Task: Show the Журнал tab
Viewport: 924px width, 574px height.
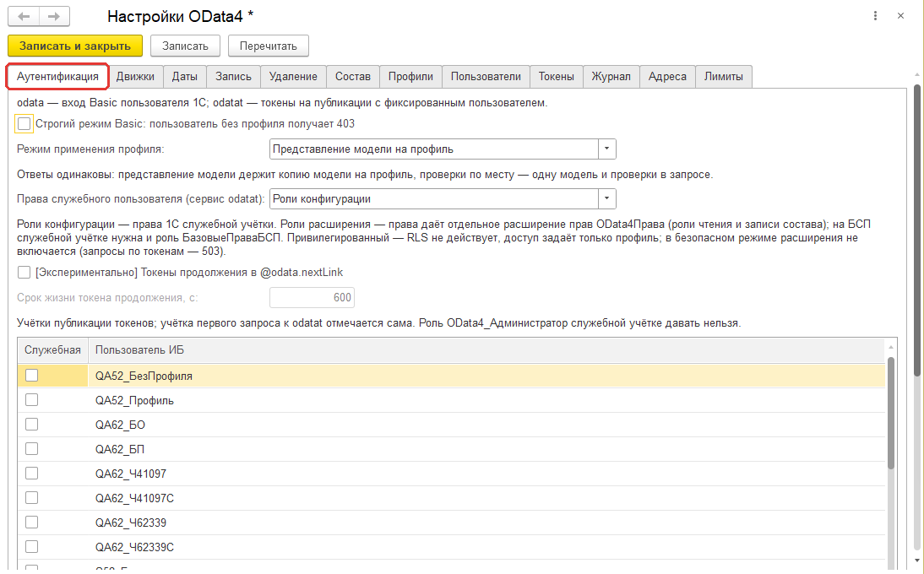Action: (x=611, y=77)
